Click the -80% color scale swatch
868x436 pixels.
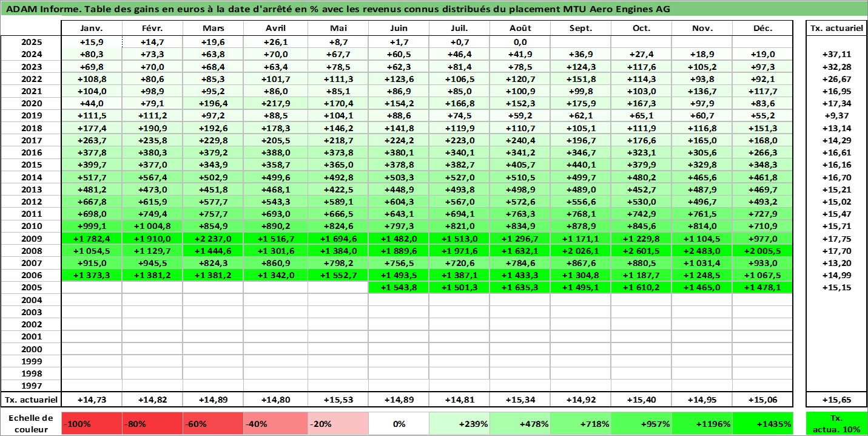coord(153,424)
